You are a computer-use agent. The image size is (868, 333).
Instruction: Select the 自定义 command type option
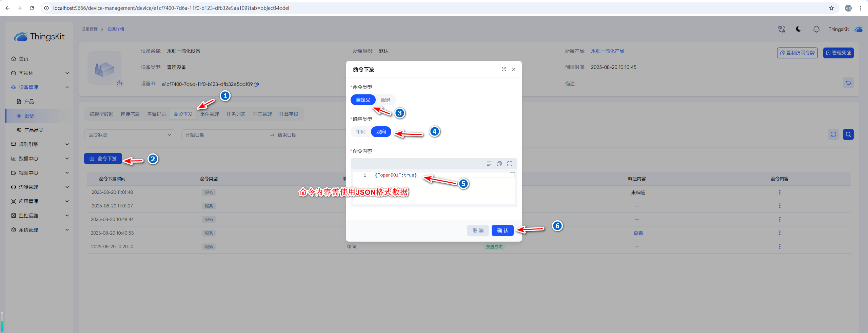click(x=363, y=100)
